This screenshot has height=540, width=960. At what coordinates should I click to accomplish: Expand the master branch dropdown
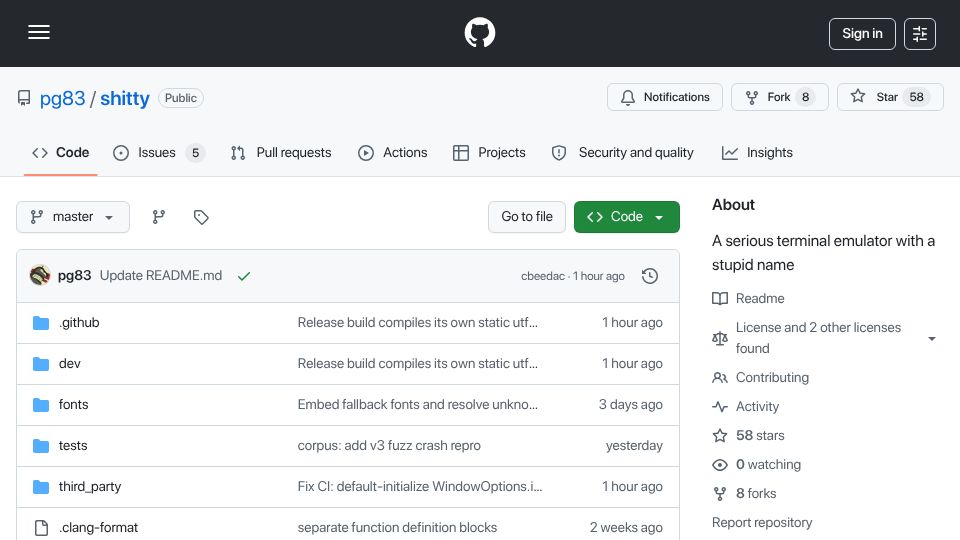point(73,217)
